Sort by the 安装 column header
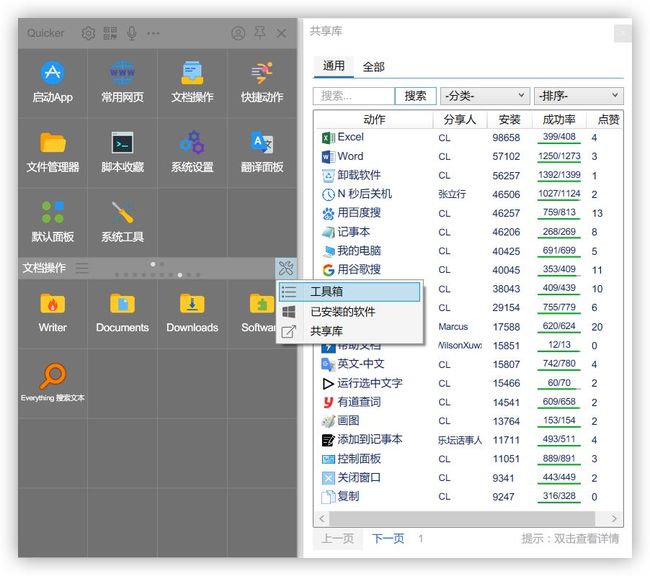Viewport: 650px width, 576px height. (509, 120)
